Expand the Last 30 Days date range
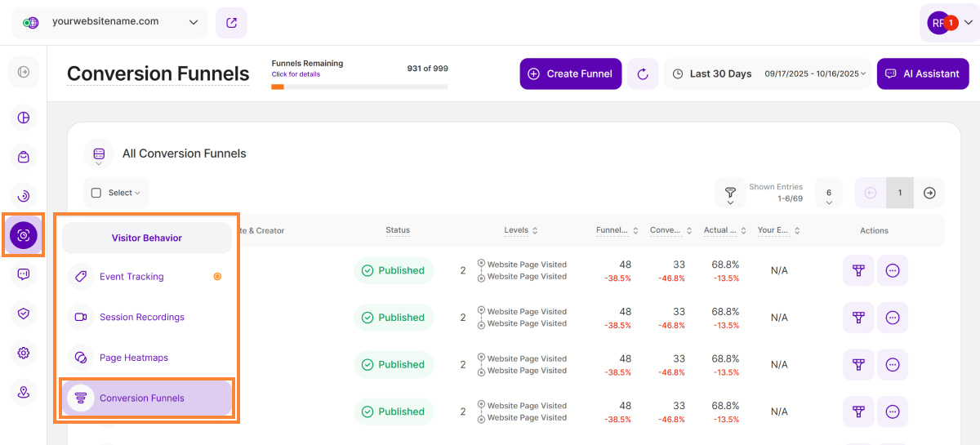Screen dimensions: 980x445 pos(769,73)
